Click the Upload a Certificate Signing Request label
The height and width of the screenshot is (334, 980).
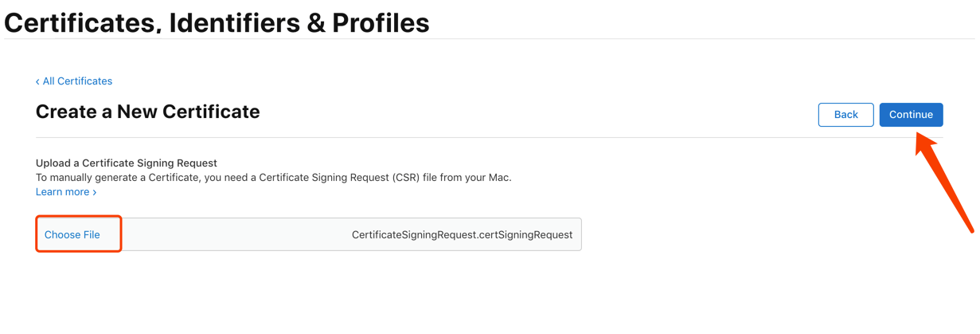pyautogui.click(x=127, y=163)
